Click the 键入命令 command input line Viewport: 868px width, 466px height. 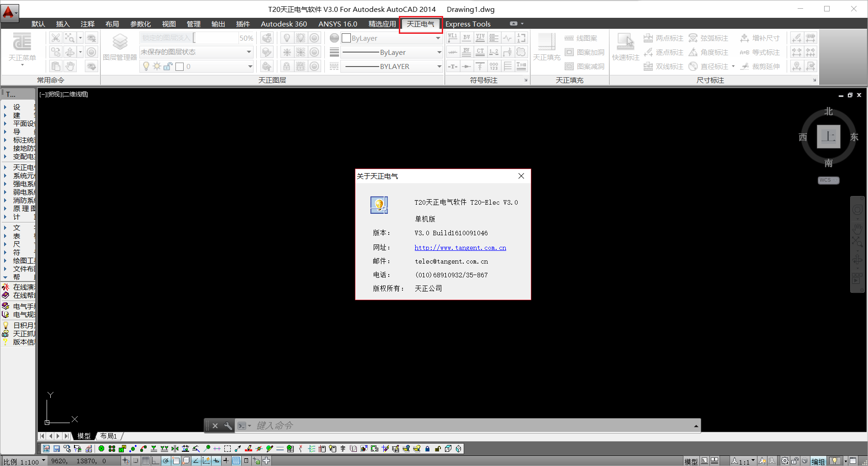tap(320, 425)
